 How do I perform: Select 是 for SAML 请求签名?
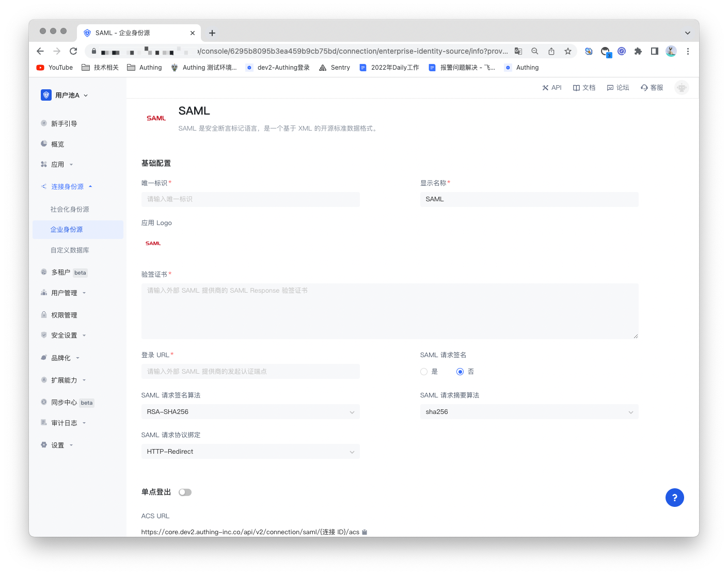click(424, 372)
